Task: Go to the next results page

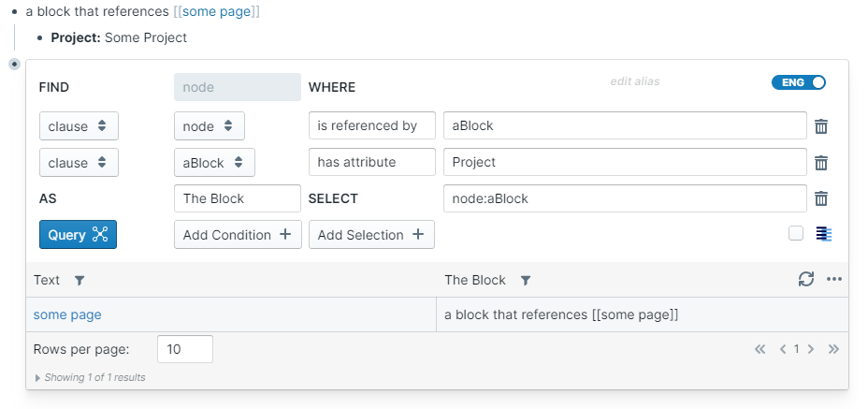Action: click(811, 349)
